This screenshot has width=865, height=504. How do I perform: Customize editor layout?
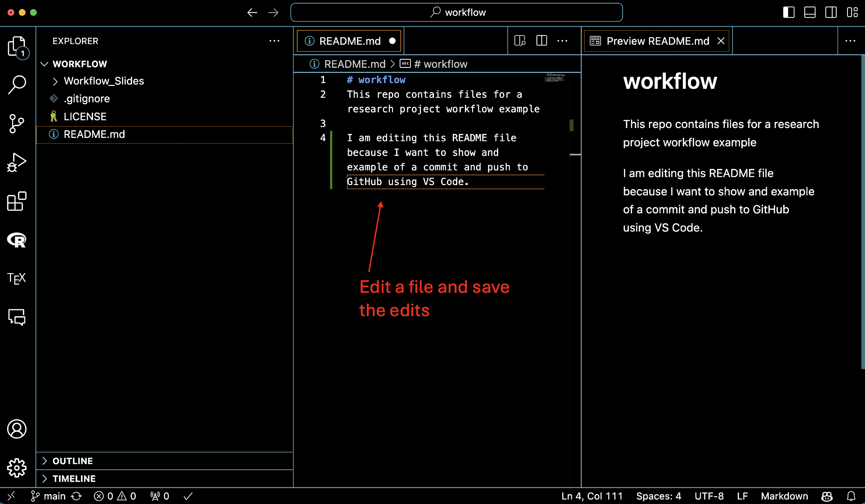coord(852,13)
